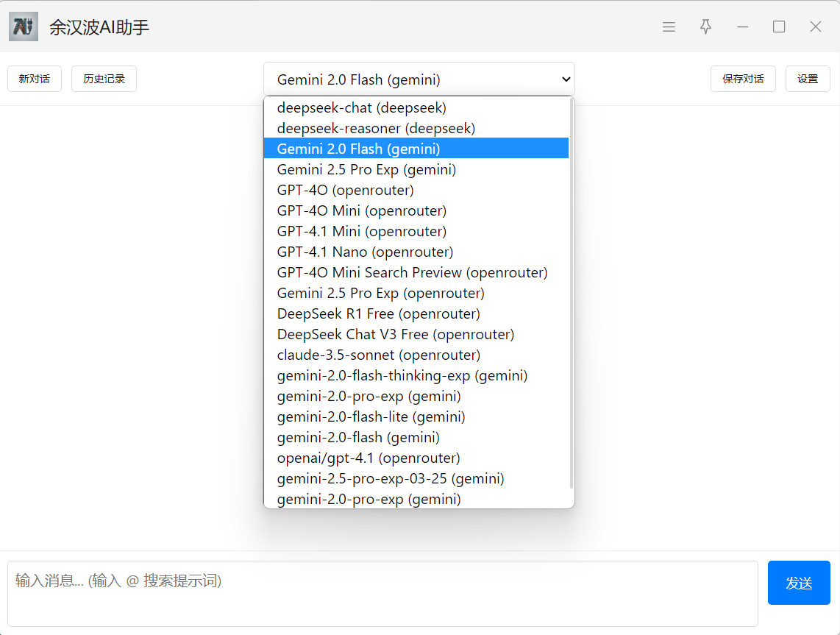Choose DeepSeek Chat V3 Free option
This screenshot has height=635, width=840.
pyautogui.click(x=416, y=334)
